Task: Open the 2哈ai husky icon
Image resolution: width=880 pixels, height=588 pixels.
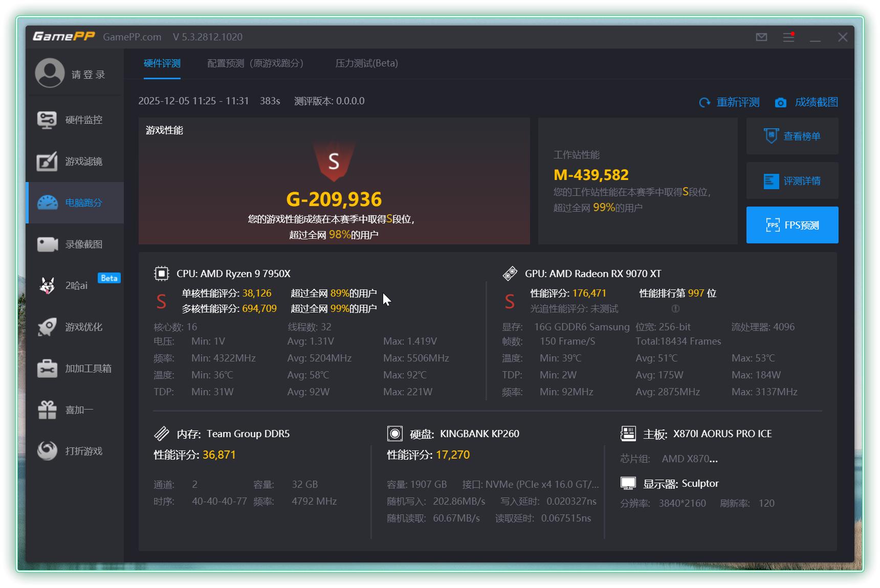Action: click(x=47, y=285)
